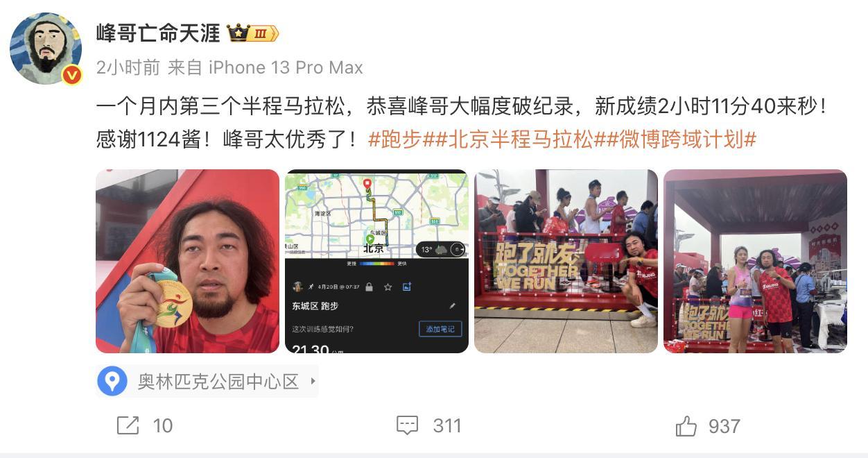This screenshot has width=868, height=458.
Task: Click the orange verified V badge
Action: [x=72, y=75]
